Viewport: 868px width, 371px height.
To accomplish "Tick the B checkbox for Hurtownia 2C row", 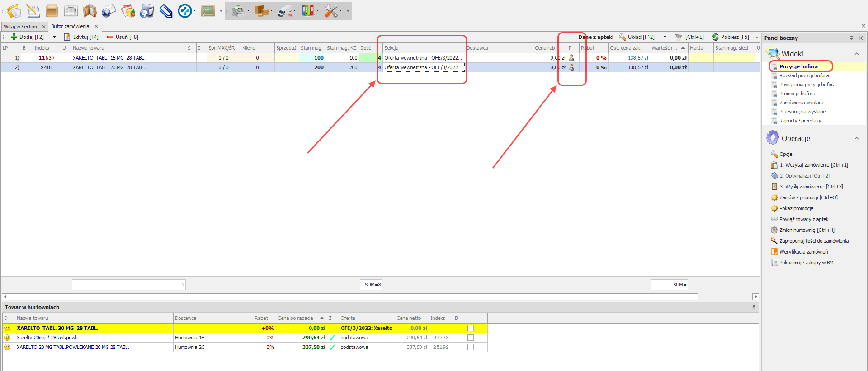I will (471, 347).
